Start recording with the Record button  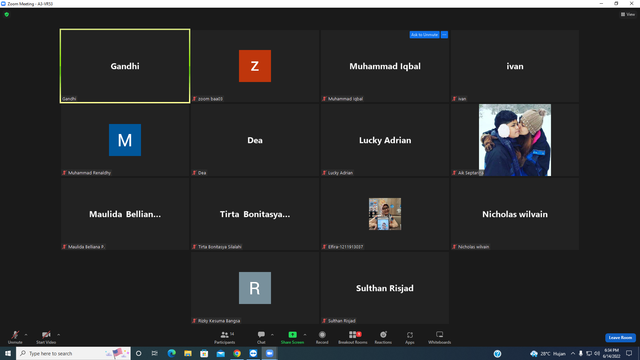(x=322, y=337)
